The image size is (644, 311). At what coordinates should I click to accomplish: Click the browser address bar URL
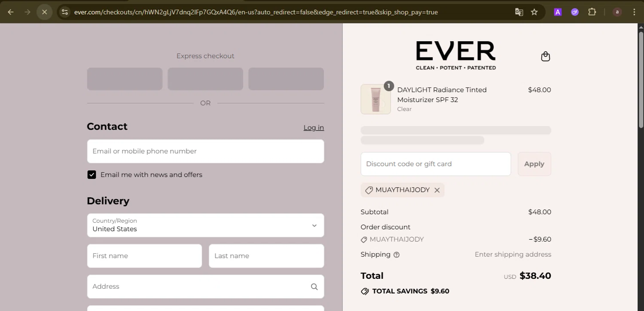point(256,12)
